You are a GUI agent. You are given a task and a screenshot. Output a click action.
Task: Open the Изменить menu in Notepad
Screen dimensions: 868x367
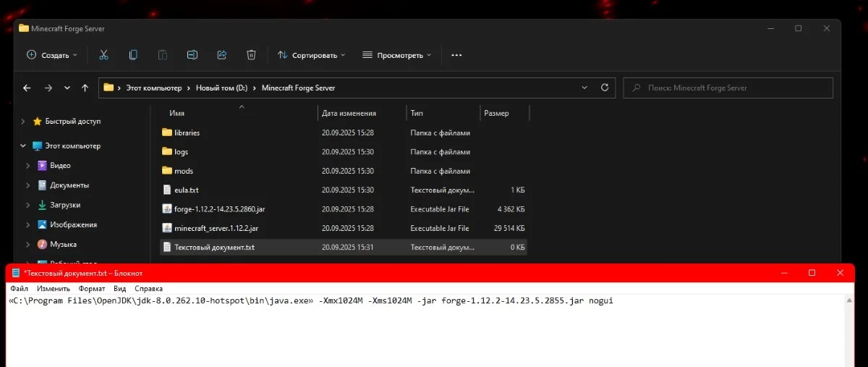pos(52,288)
